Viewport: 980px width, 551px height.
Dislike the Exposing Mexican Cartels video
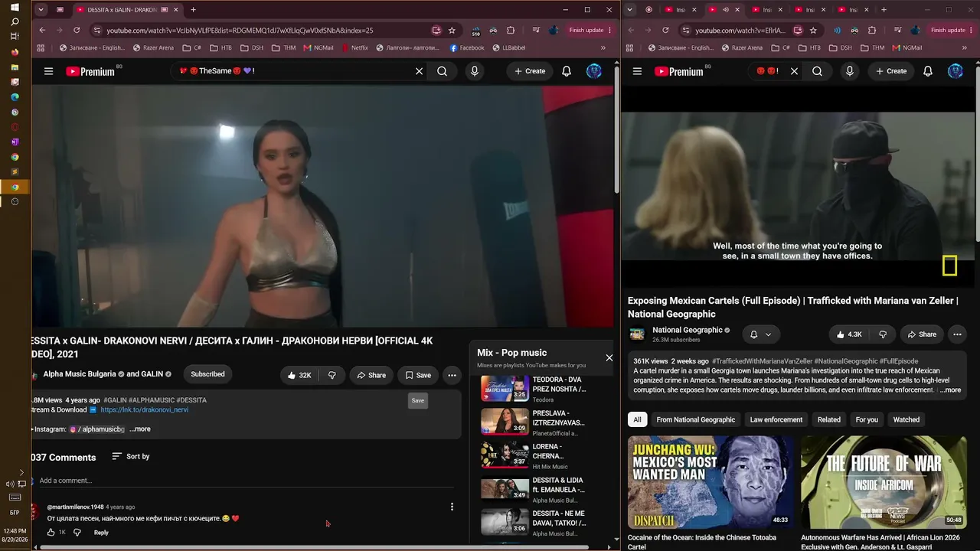(883, 334)
